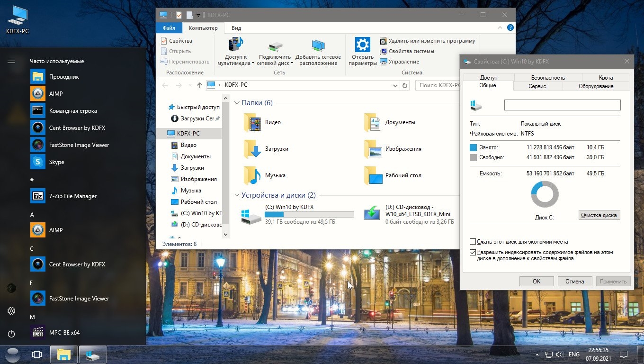
Task: Enable "Сжать этот диск" checkbox
Action: click(x=473, y=242)
